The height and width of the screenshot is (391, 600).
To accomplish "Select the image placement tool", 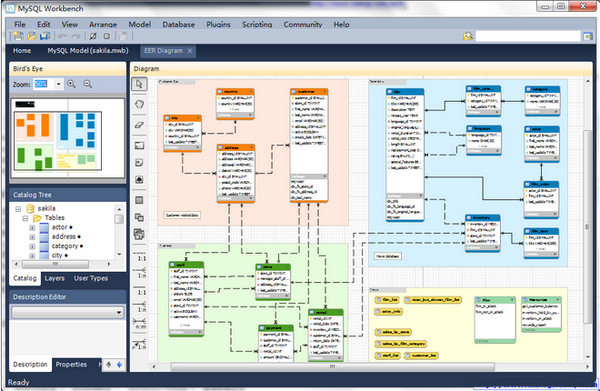I will click(x=139, y=179).
